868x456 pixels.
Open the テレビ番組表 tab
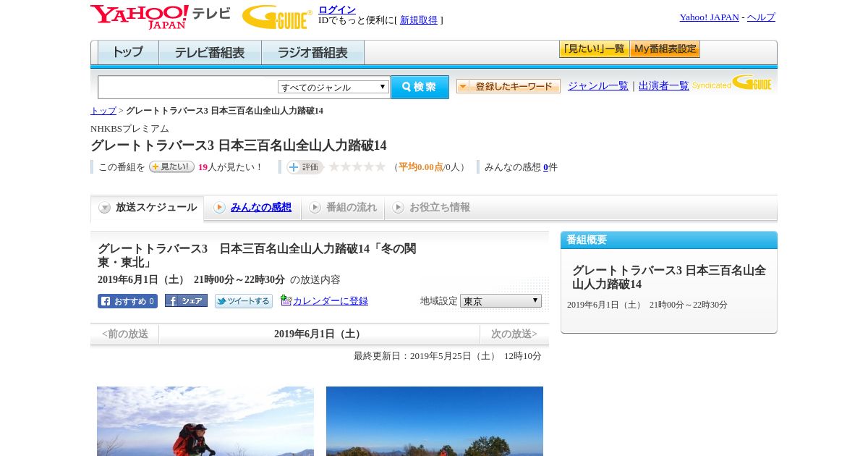210,53
